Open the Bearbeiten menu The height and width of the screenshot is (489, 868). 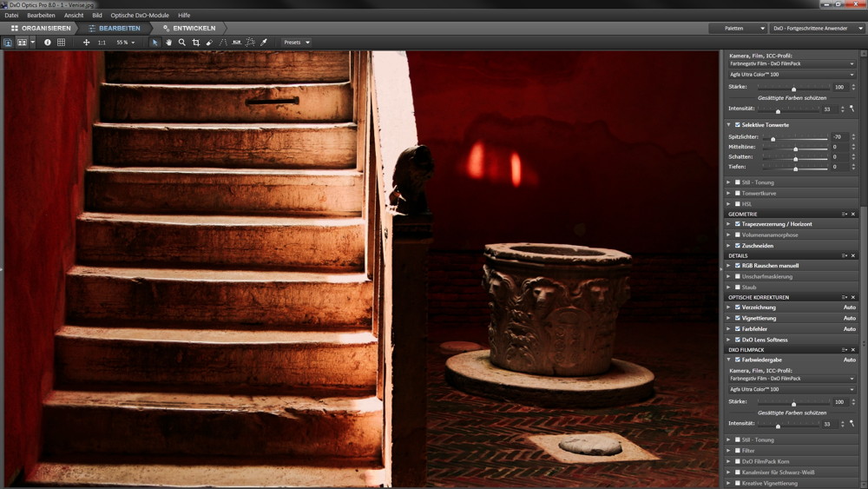point(41,15)
